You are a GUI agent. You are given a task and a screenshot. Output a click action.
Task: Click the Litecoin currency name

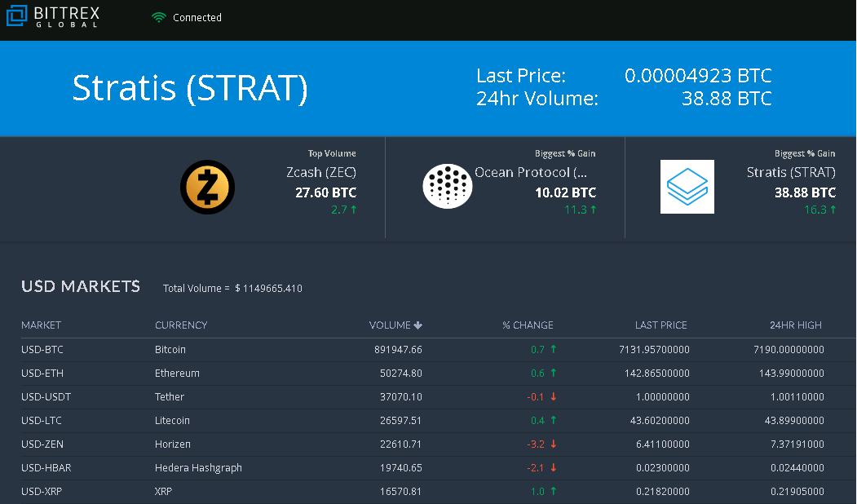click(172, 420)
